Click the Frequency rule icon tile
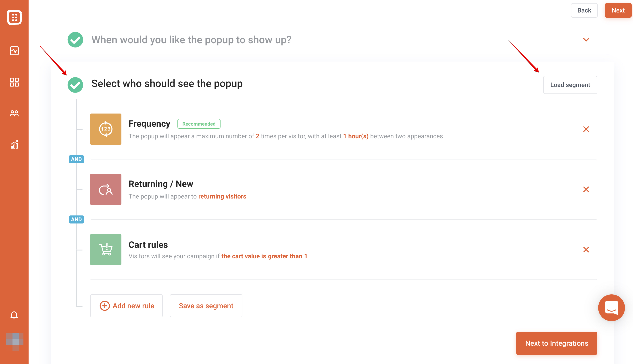Viewport: 633px width, 364px height. (x=106, y=129)
